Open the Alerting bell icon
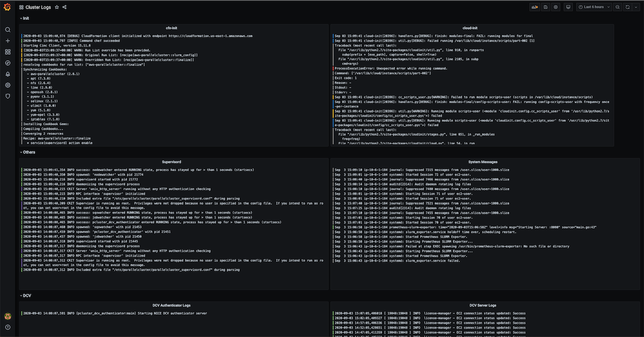The width and height of the screenshot is (644, 337). coord(8,74)
